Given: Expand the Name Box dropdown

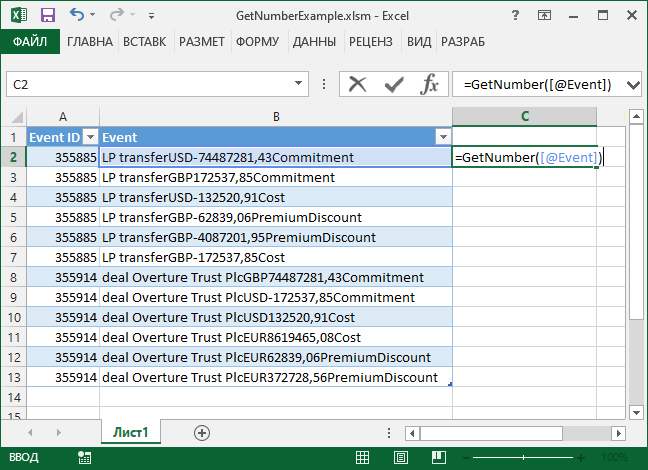Looking at the screenshot, I should click(298, 84).
